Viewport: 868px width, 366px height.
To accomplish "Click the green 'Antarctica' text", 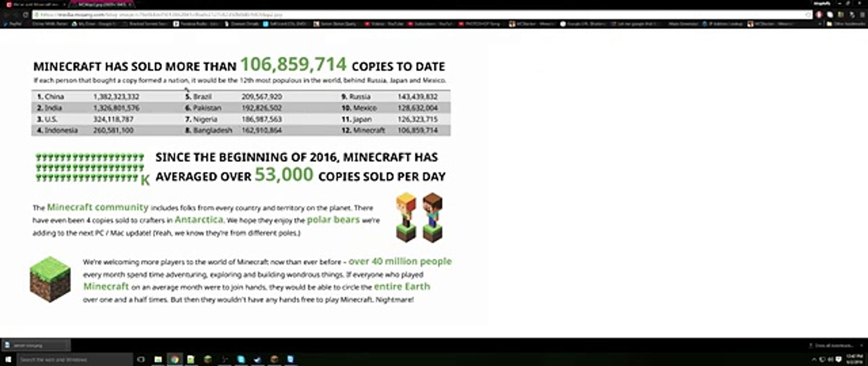I will pyautogui.click(x=199, y=220).
